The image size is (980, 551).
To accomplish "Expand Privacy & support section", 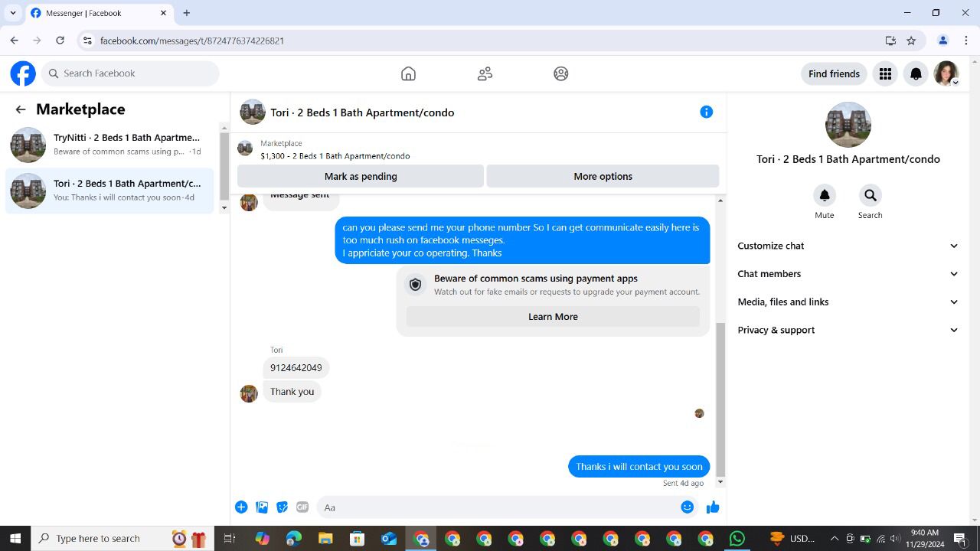I will 848,330.
